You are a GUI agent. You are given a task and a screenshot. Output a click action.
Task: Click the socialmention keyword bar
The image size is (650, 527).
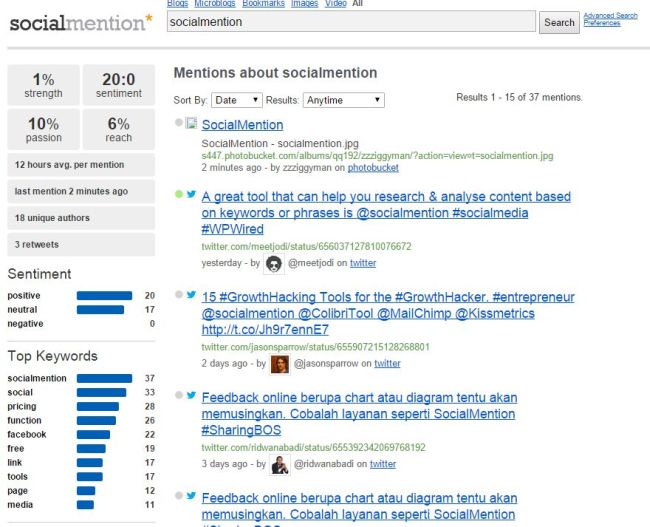point(104,378)
